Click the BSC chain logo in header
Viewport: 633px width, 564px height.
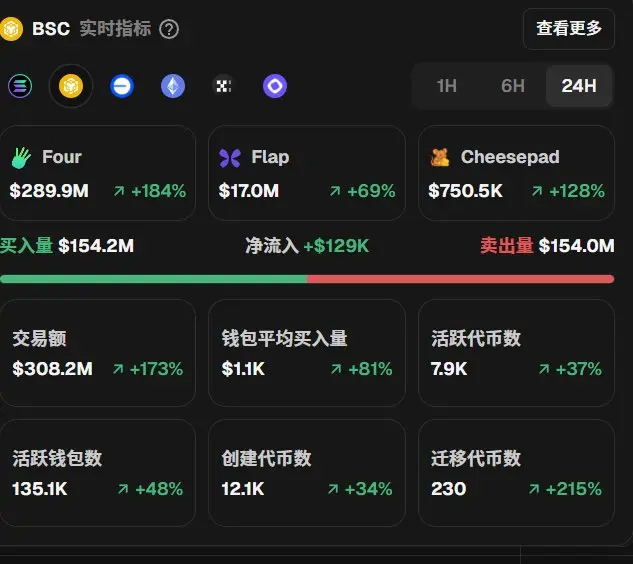pos(11,29)
